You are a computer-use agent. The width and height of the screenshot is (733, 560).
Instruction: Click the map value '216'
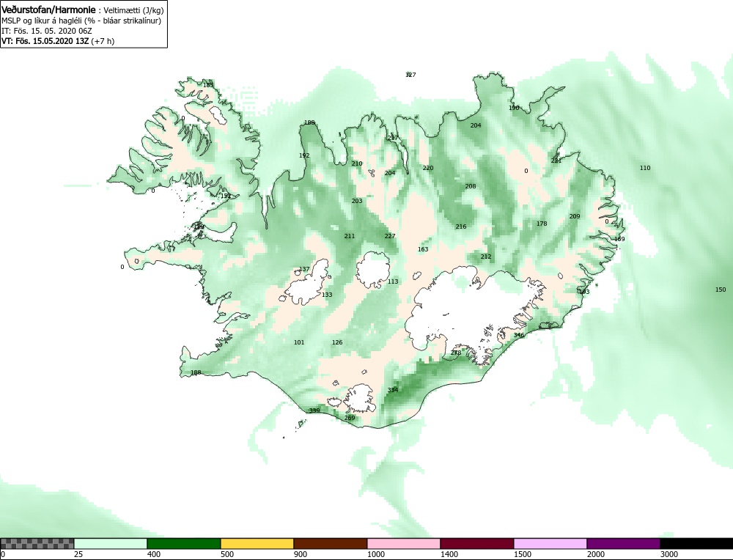[x=461, y=226]
